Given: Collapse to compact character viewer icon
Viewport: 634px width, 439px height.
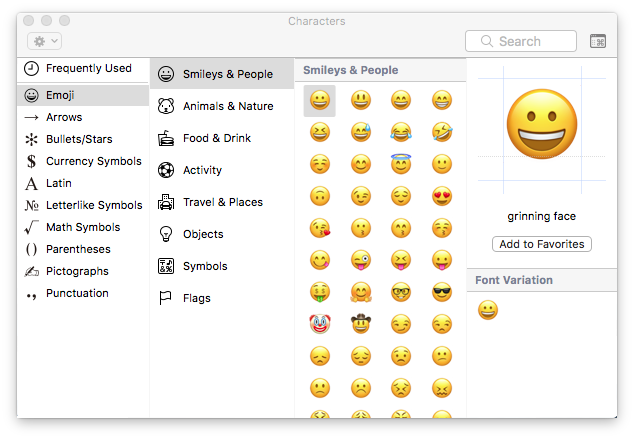Looking at the screenshot, I should (598, 41).
